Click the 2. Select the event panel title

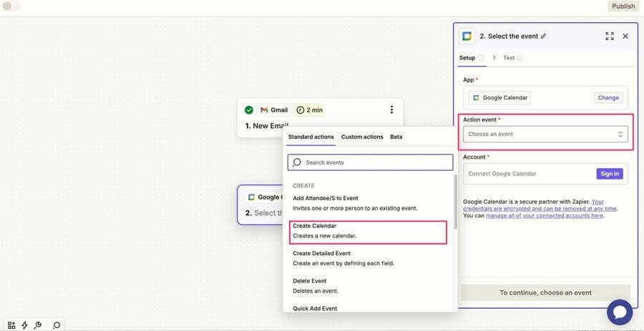[509, 36]
